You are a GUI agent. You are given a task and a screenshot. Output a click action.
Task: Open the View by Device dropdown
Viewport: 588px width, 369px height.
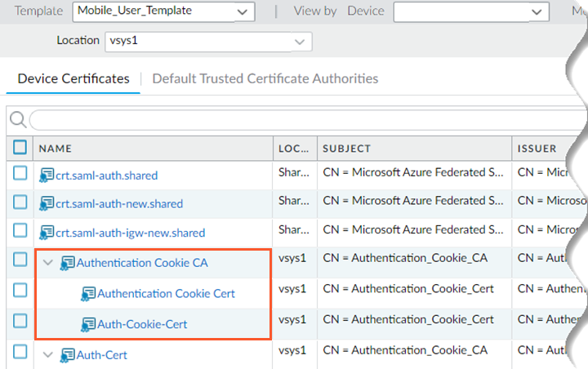[470, 11]
